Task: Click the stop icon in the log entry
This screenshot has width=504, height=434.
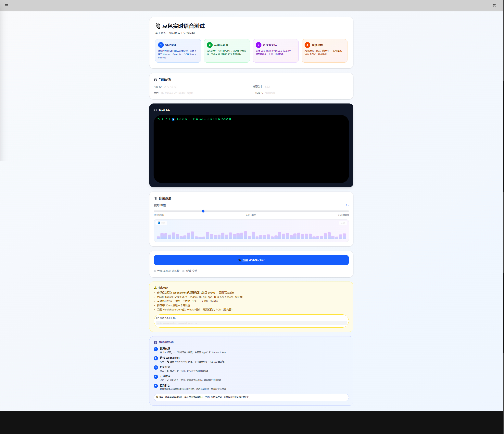Action: (x=173, y=119)
